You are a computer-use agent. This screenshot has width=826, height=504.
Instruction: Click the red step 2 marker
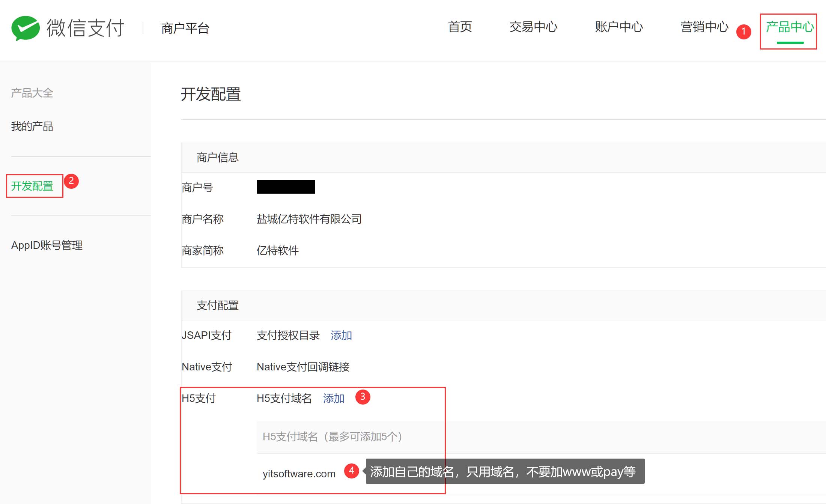(x=71, y=181)
